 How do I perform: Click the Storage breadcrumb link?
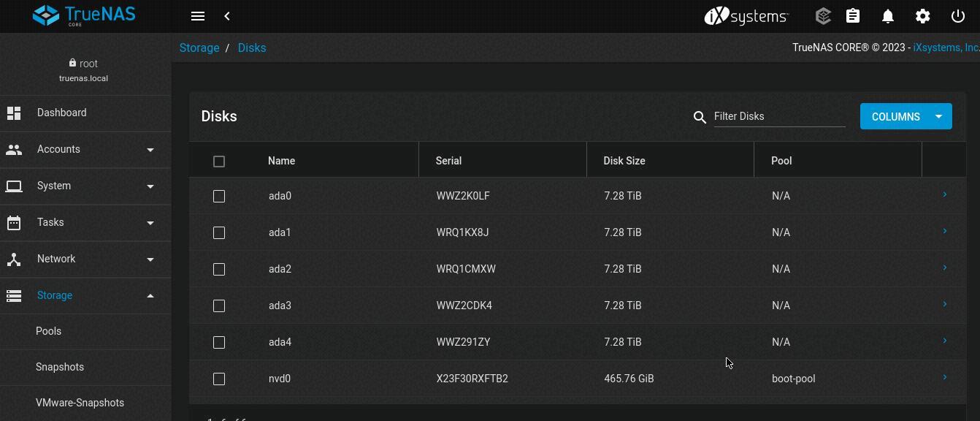click(x=199, y=48)
